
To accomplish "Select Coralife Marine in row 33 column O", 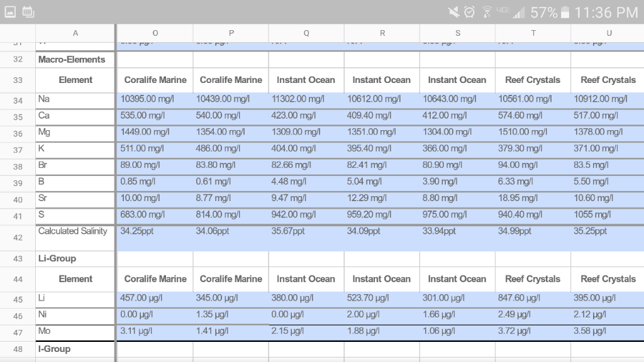I will pyautogui.click(x=155, y=80).
